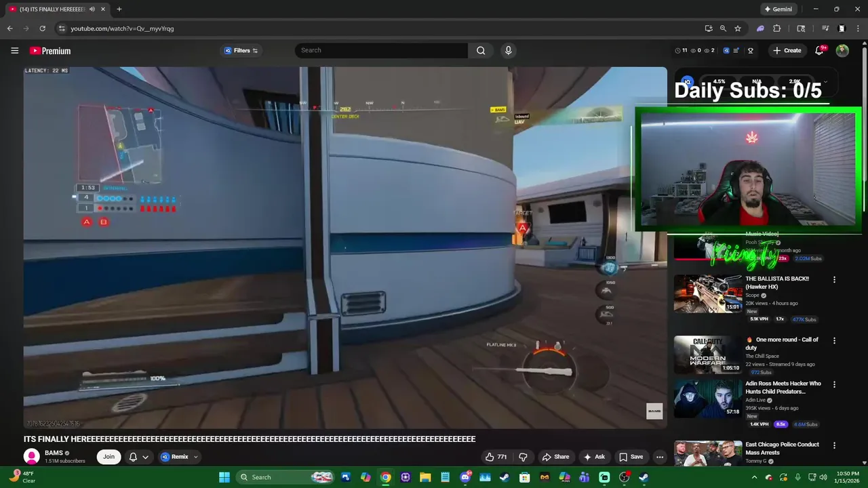
Task: Click the purple extension icon in toolbar
Action: (x=760, y=28)
